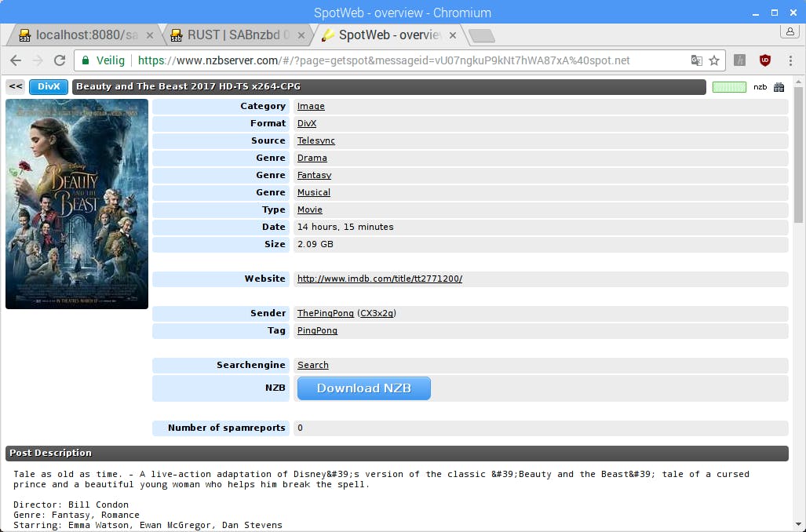Reload the current page
Image resolution: width=806 pixels, height=532 pixels.
click(60, 60)
